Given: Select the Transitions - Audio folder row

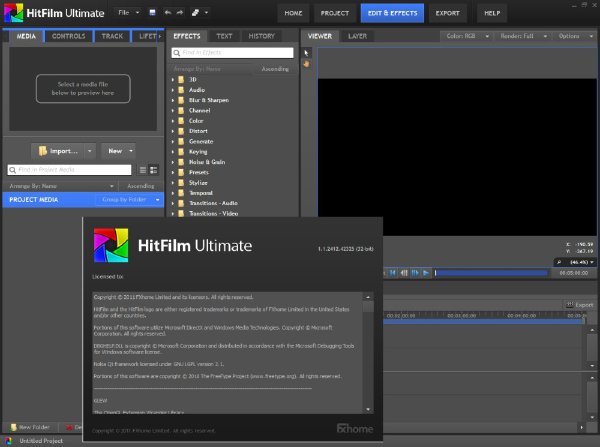Looking at the screenshot, I should pos(233,203).
